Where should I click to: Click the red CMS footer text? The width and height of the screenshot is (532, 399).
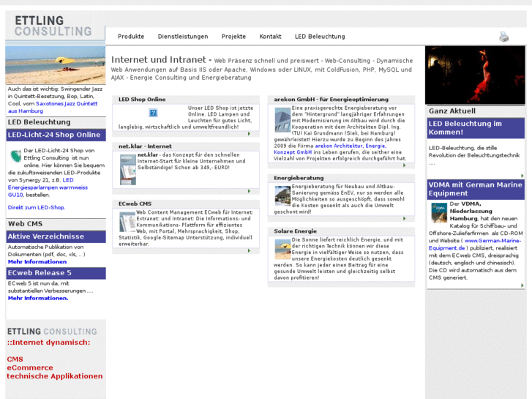15,359
